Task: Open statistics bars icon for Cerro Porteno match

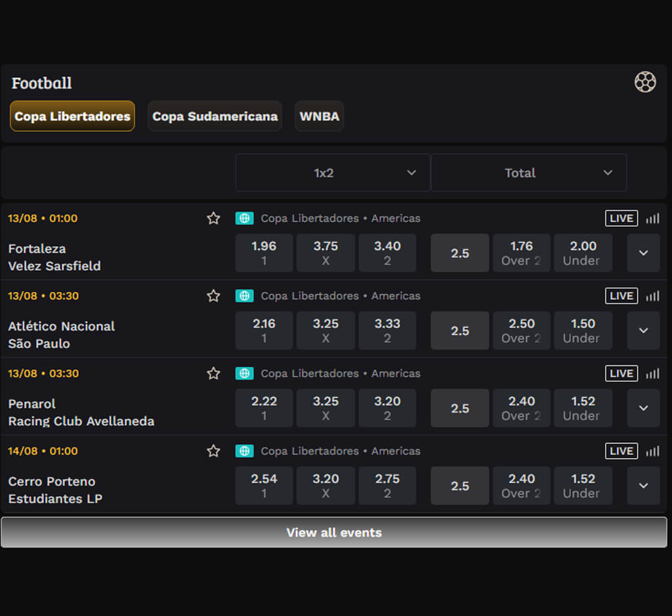Action: tap(653, 451)
